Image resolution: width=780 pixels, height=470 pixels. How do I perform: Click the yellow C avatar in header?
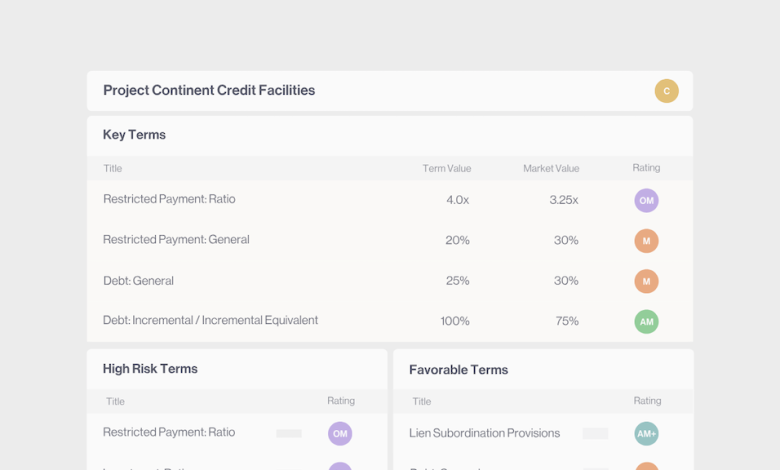(x=667, y=91)
